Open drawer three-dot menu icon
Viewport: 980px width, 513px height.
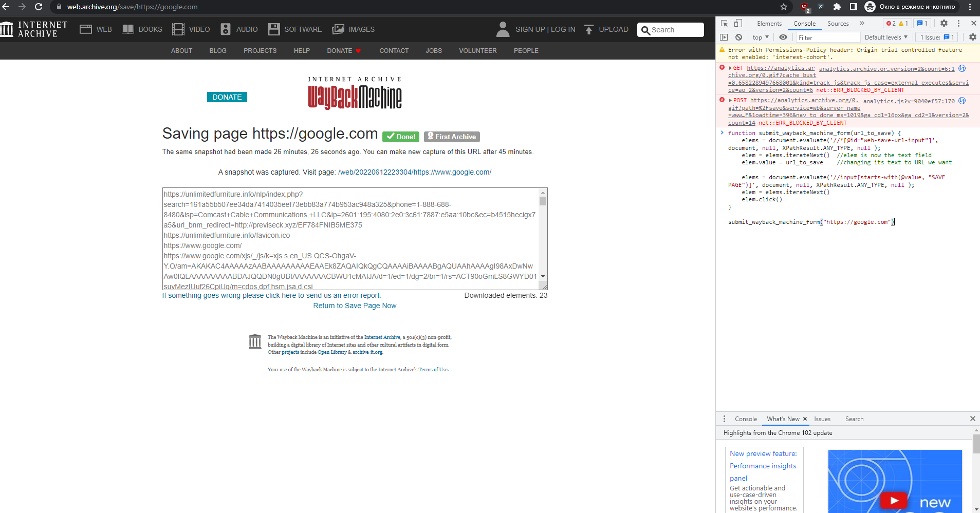click(x=724, y=419)
